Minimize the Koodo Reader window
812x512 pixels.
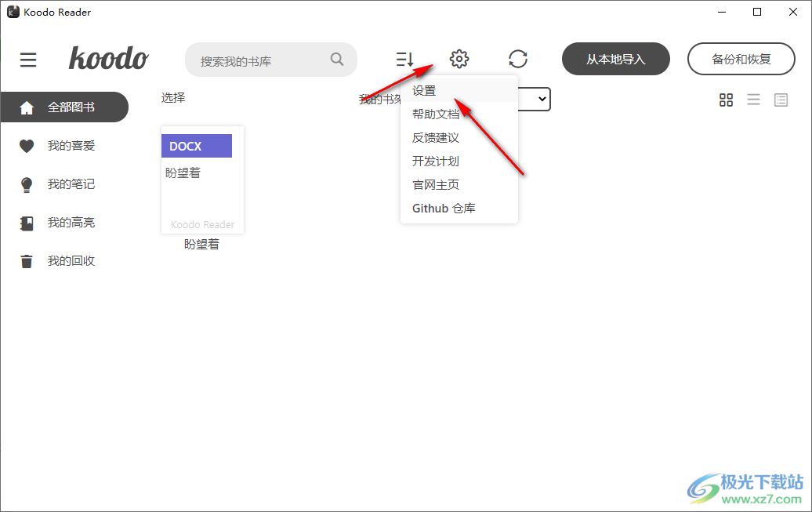(722, 12)
